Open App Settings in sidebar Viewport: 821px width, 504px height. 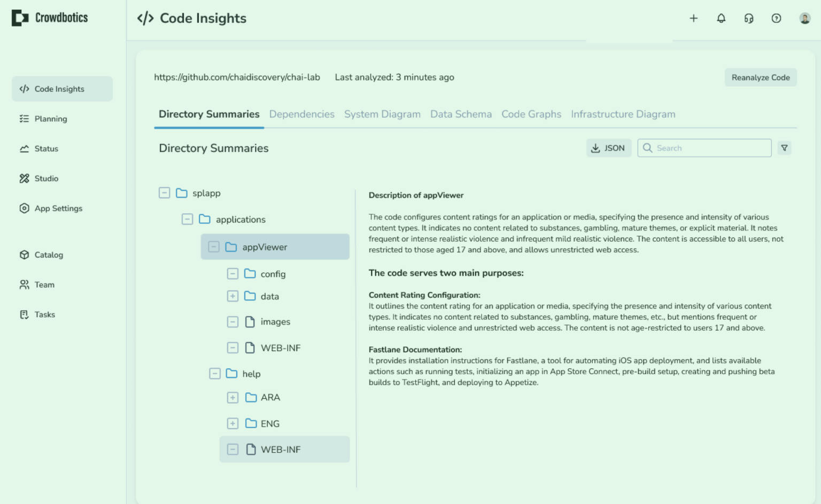tap(58, 208)
